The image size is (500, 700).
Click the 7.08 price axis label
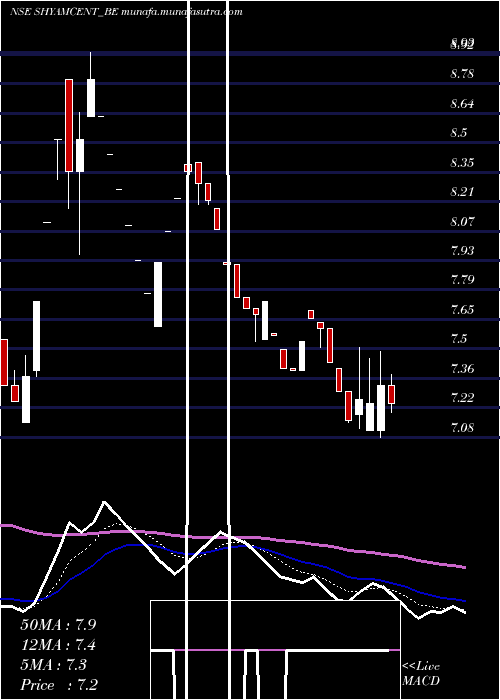click(x=462, y=428)
